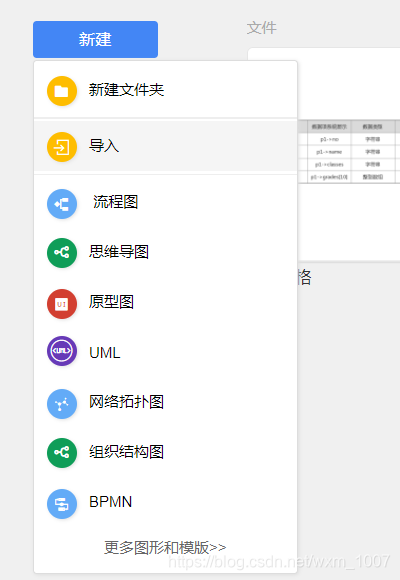The image size is (400, 580).
Task: Click the 文件 heading
Action: click(x=262, y=28)
